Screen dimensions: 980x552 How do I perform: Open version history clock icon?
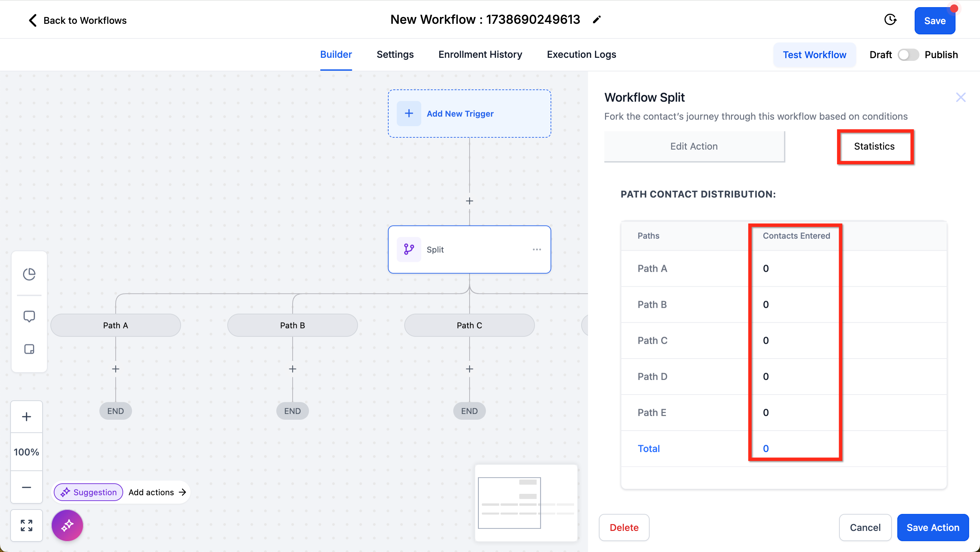[x=890, y=20]
